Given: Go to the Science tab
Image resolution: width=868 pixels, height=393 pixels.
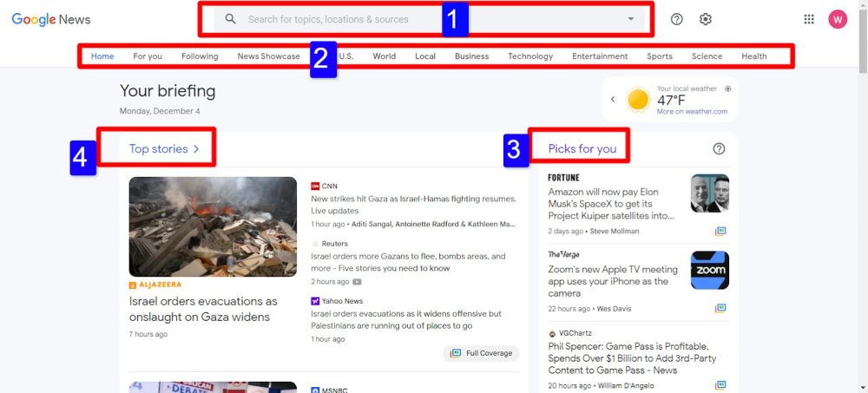Looking at the screenshot, I should (707, 56).
